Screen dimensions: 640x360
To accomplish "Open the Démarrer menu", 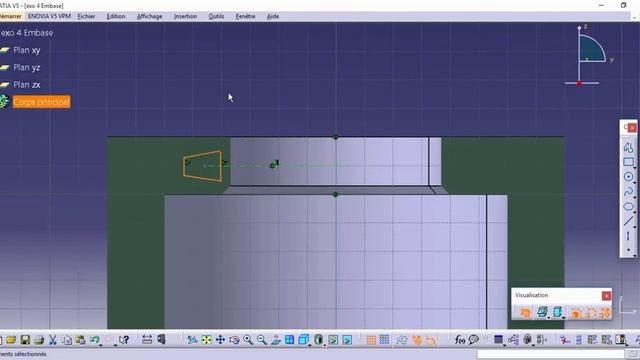I will point(11,16).
